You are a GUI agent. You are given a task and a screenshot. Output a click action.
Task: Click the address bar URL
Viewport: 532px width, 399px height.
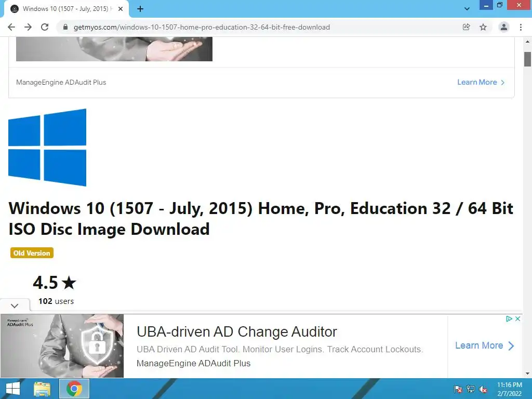[202, 27]
